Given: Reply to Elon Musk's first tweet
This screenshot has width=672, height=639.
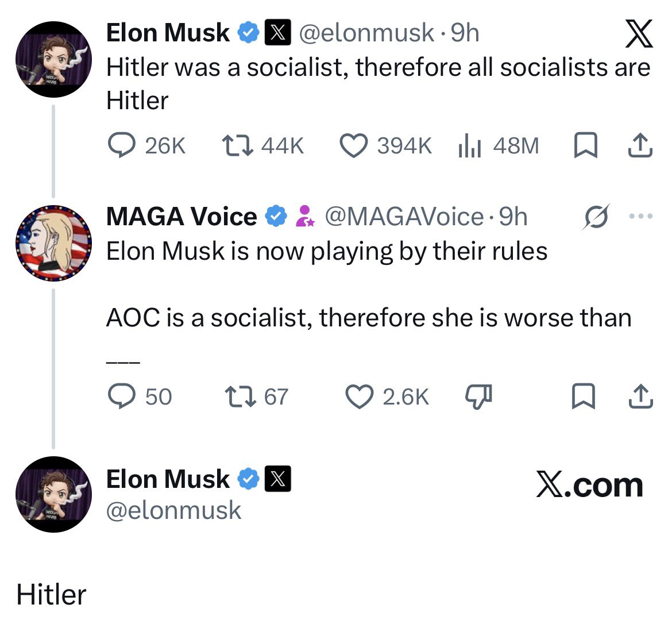Looking at the screenshot, I should (122, 145).
